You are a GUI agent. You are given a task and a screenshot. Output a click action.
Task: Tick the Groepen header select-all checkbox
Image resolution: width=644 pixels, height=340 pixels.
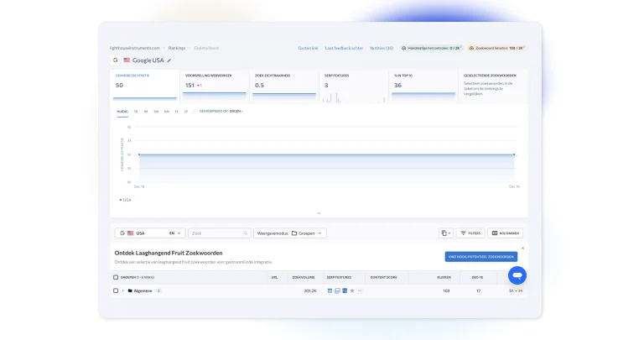116,277
